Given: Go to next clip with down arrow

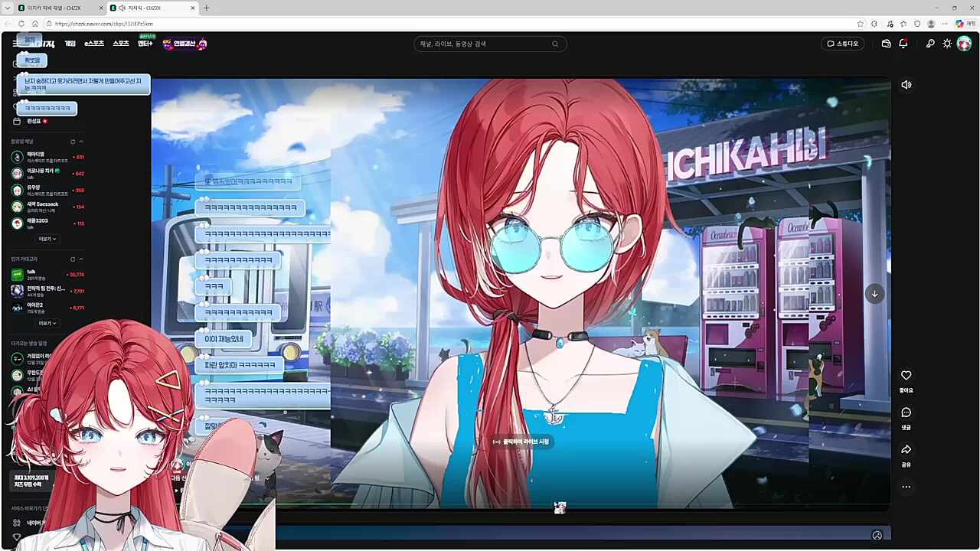Looking at the screenshot, I should click(874, 293).
